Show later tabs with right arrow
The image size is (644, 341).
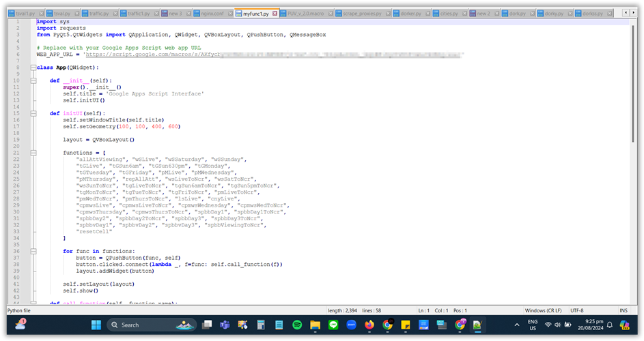tap(633, 13)
